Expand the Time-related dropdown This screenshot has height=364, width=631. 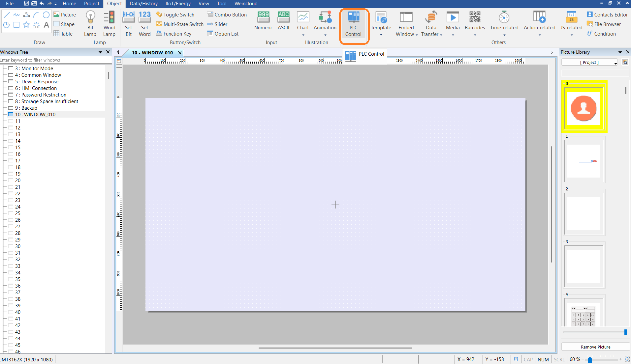point(504,35)
